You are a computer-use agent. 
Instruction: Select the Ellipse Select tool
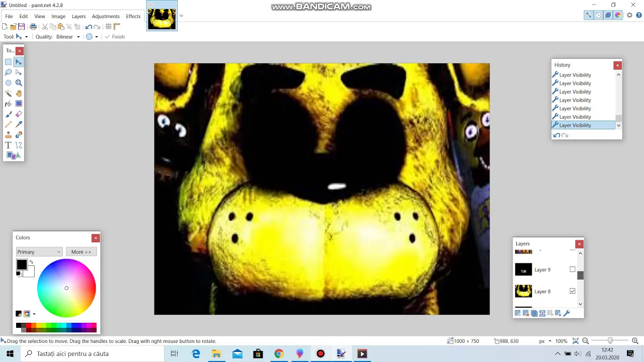[x=8, y=83]
